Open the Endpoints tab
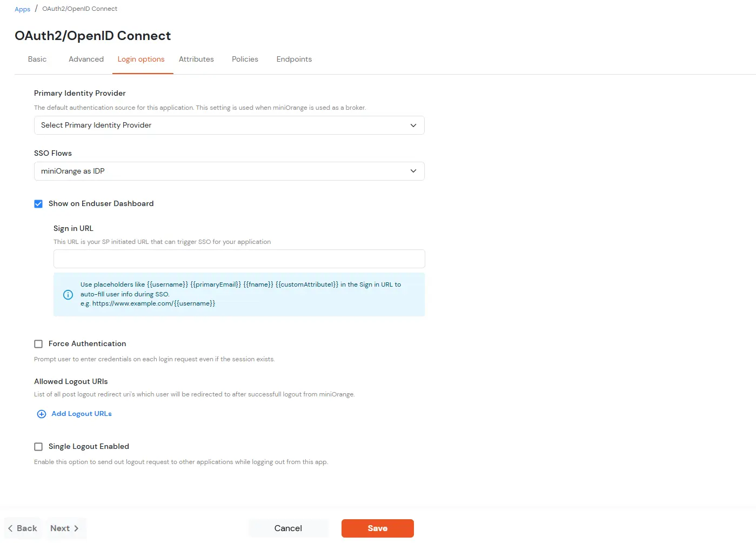Image resolution: width=756 pixels, height=543 pixels. click(x=293, y=59)
